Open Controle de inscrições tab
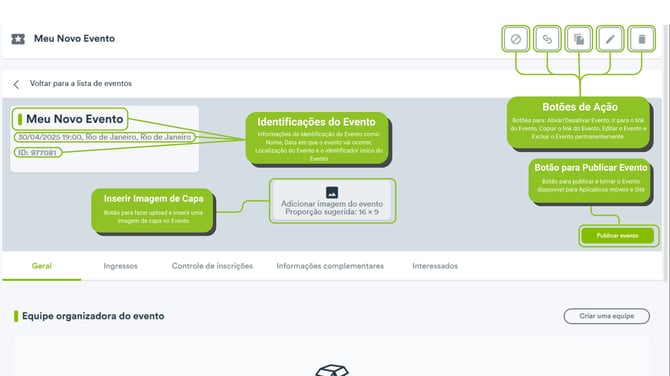The width and height of the screenshot is (670, 376). point(212,266)
